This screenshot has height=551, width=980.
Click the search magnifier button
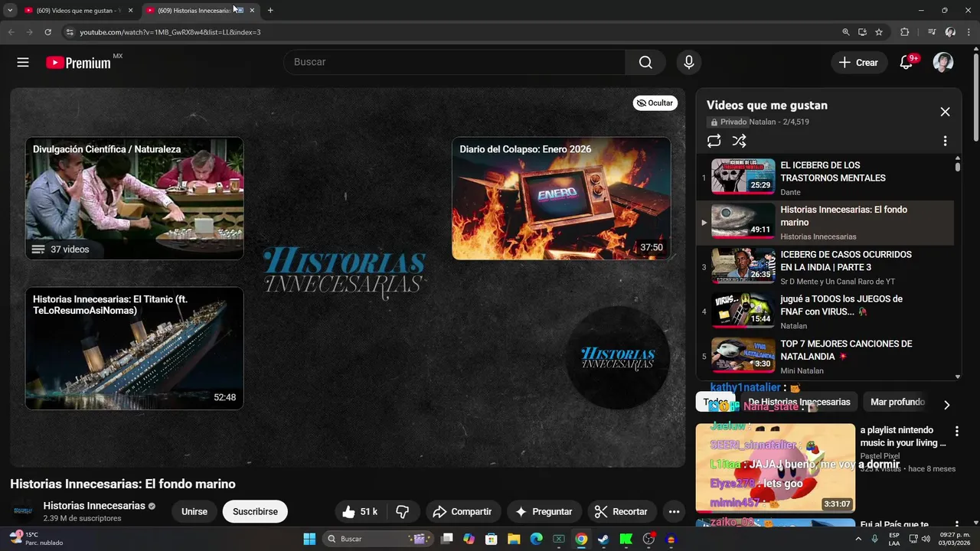645,63
